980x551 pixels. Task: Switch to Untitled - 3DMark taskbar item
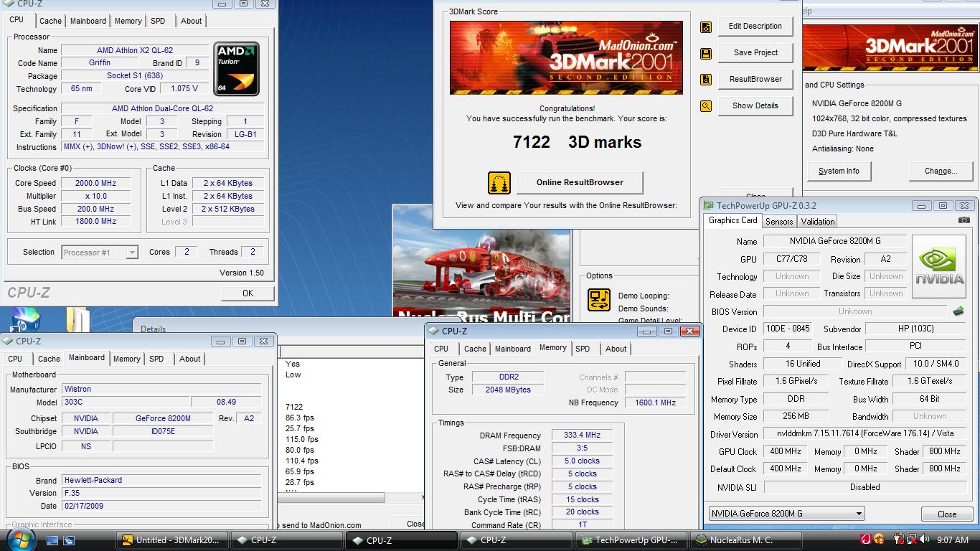[x=172, y=540]
